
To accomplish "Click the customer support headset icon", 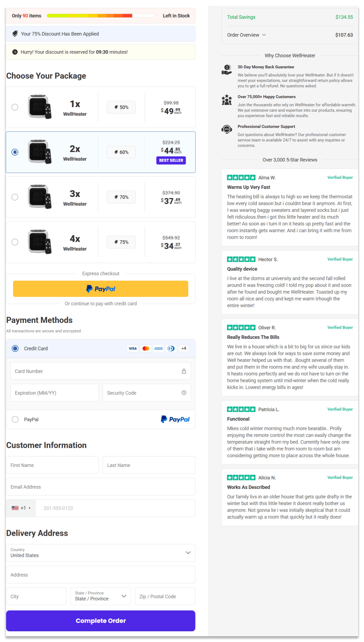I will [227, 129].
